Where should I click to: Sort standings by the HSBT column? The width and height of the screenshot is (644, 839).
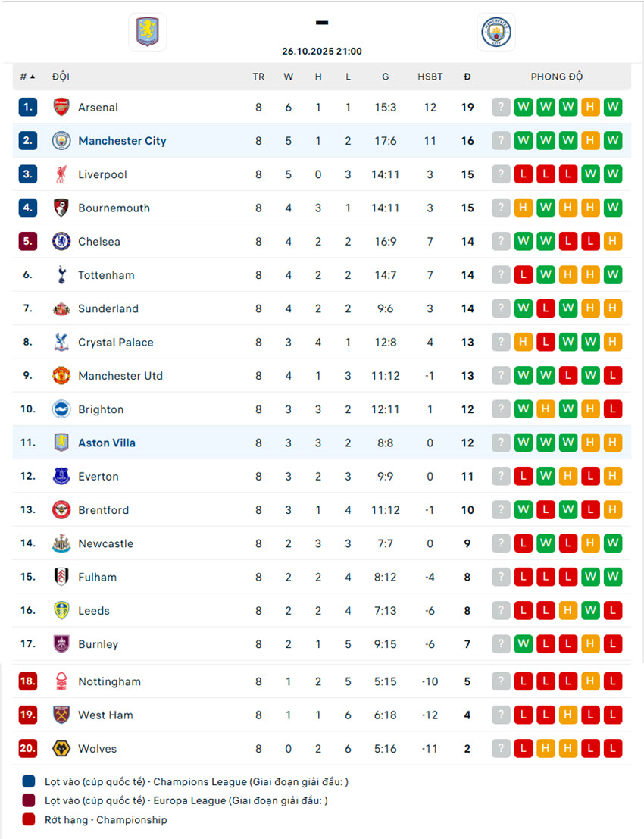pyautogui.click(x=430, y=77)
